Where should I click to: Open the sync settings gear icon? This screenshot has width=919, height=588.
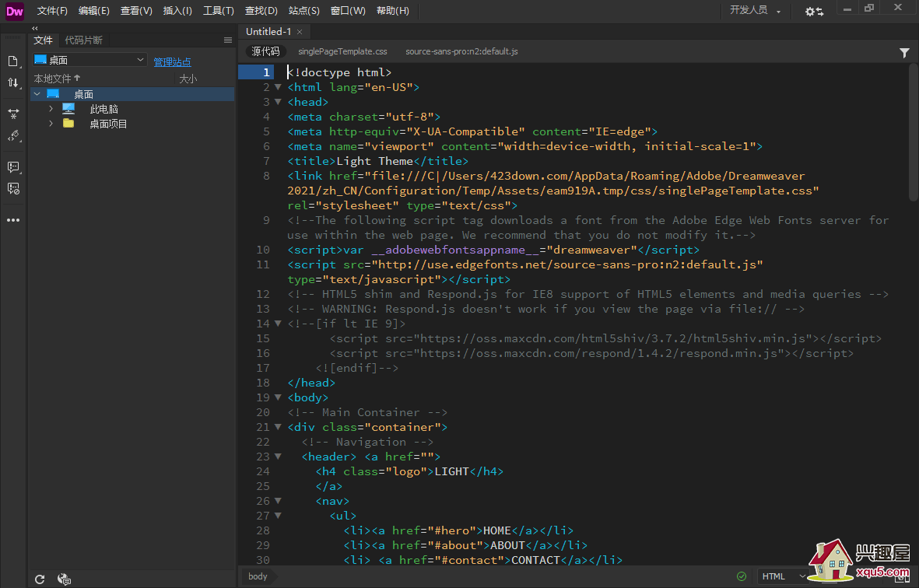click(x=814, y=11)
